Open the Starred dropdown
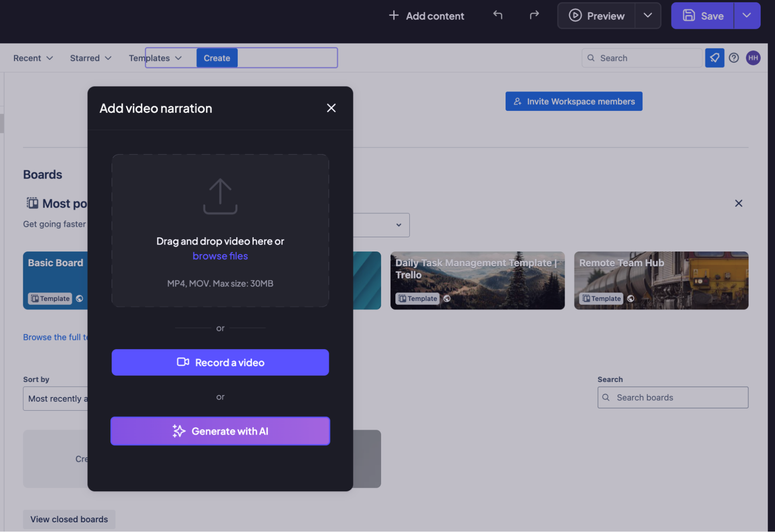This screenshot has width=775, height=532. (x=90, y=58)
